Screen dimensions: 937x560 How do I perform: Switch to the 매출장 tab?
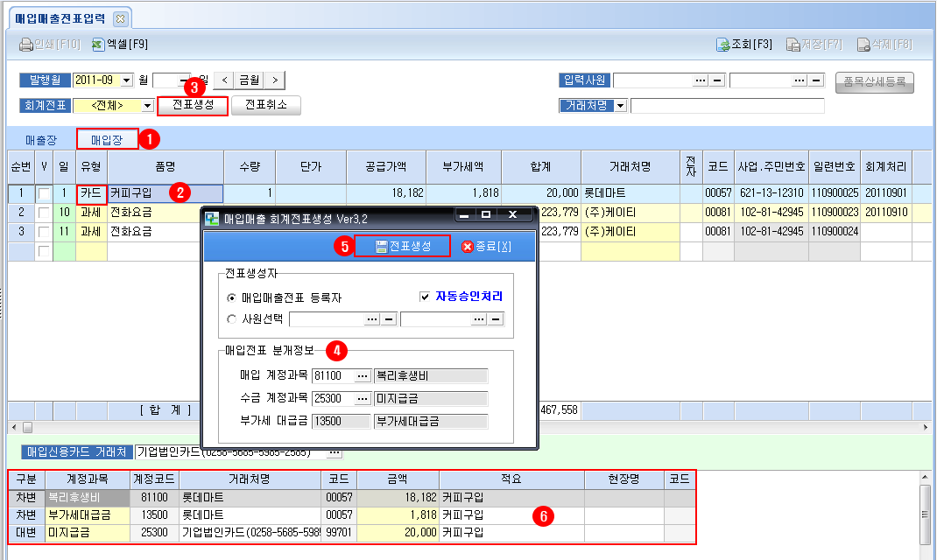pos(41,139)
